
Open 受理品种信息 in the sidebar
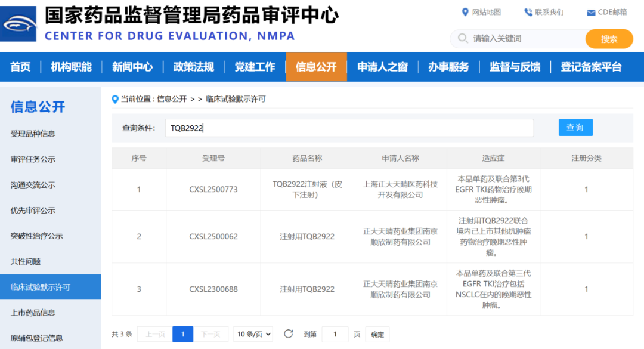pos(33,134)
